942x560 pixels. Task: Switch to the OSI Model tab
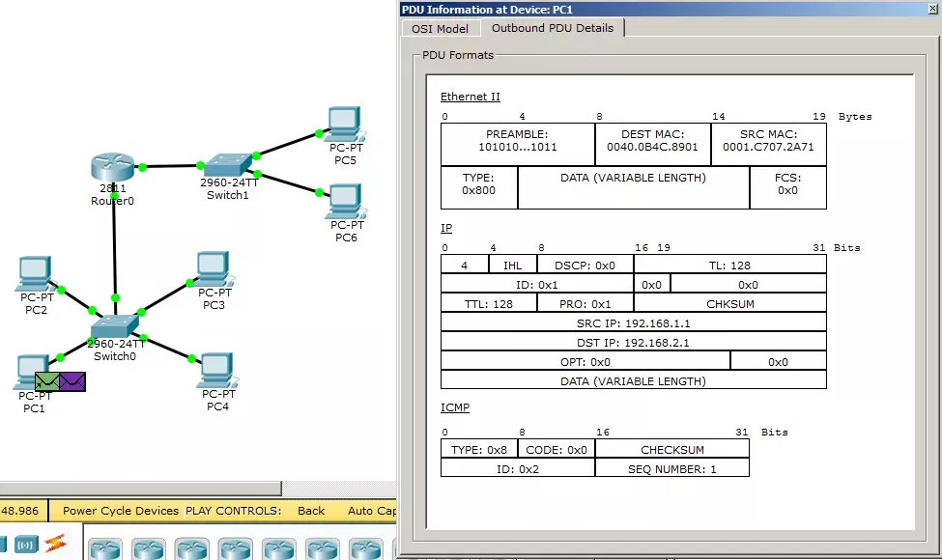click(x=440, y=29)
